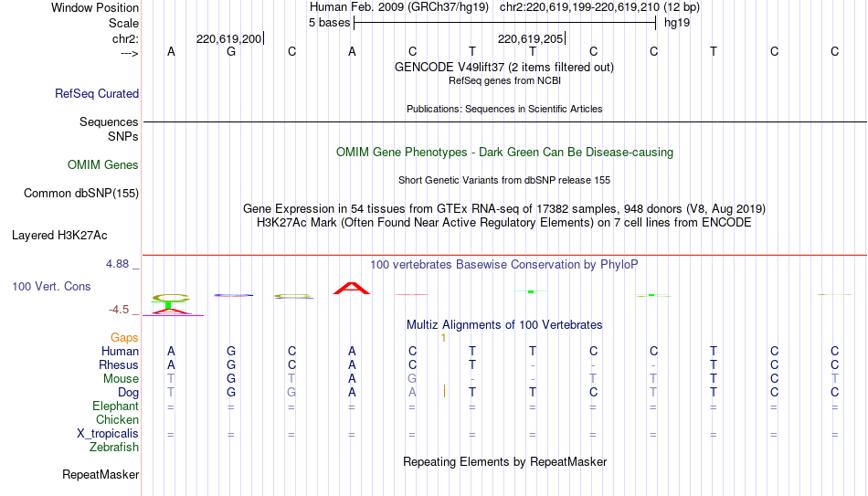Image resolution: width=868 pixels, height=496 pixels.
Task: Click the ---> strand direction arrow
Action: (x=129, y=54)
